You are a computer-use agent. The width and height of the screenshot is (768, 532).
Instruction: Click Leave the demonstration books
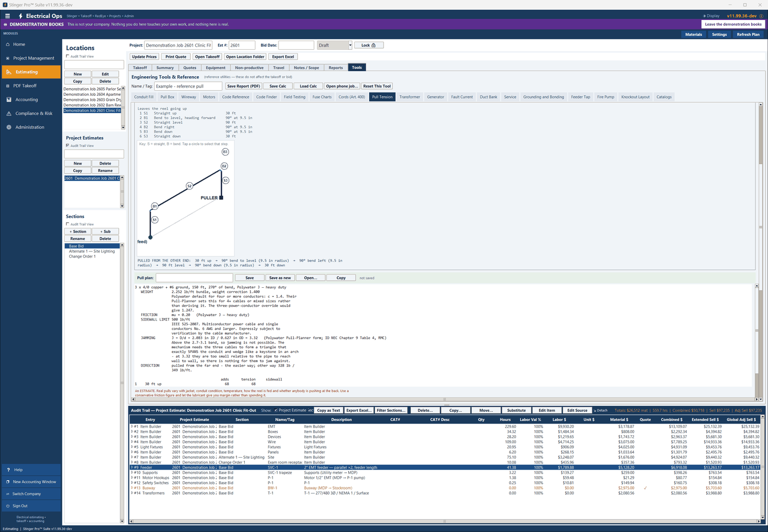(733, 24)
